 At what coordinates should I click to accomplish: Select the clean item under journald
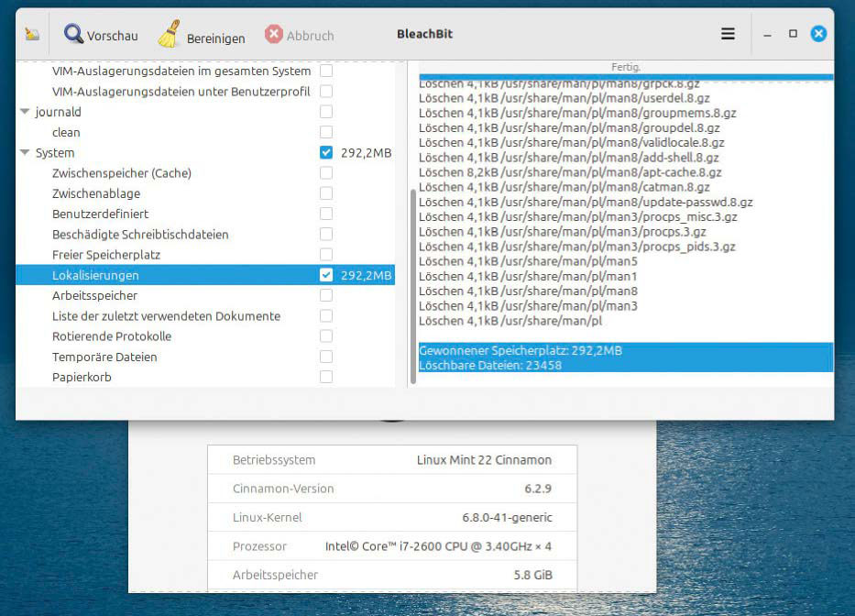click(x=66, y=133)
